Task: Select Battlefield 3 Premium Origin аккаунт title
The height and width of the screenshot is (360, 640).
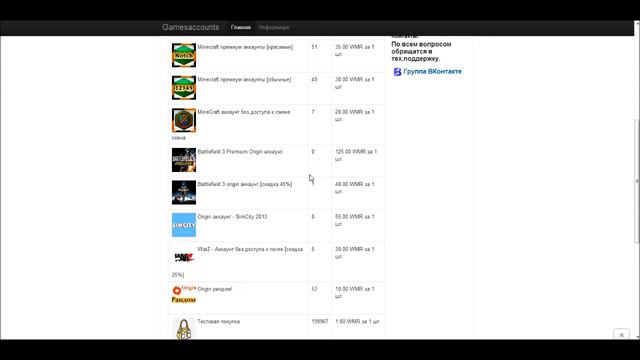Action: (240, 151)
